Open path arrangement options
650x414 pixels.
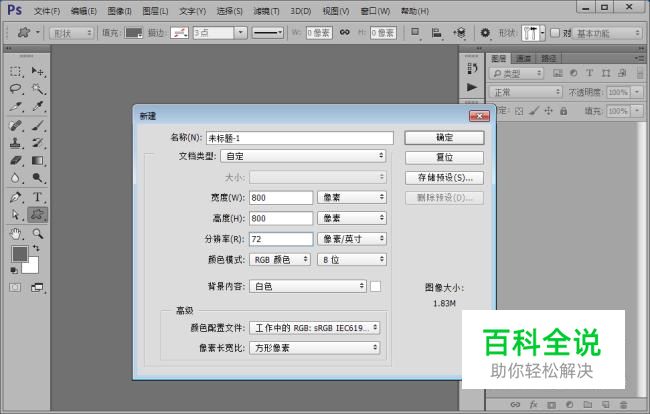459,32
